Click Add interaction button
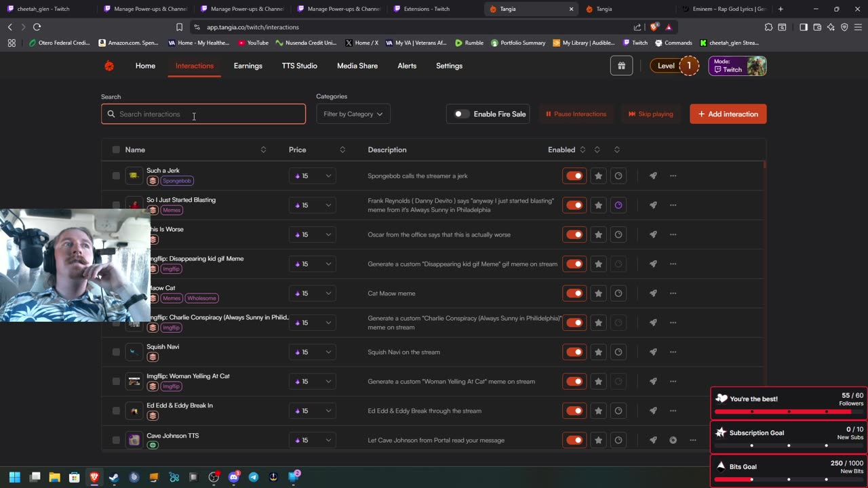Screen dimensions: 868x488 click(x=728, y=114)
